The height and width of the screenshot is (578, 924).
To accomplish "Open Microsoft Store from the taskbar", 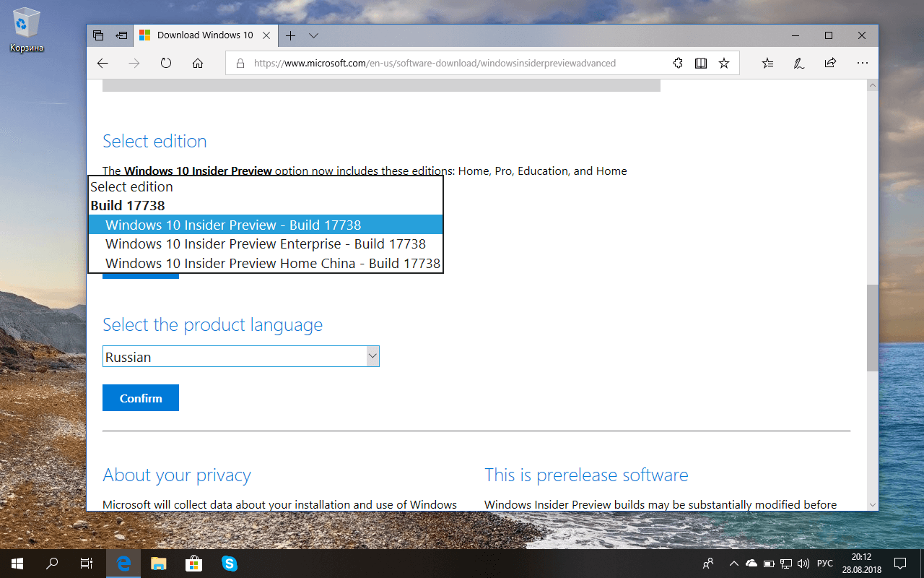I will (x=193, y=563).
